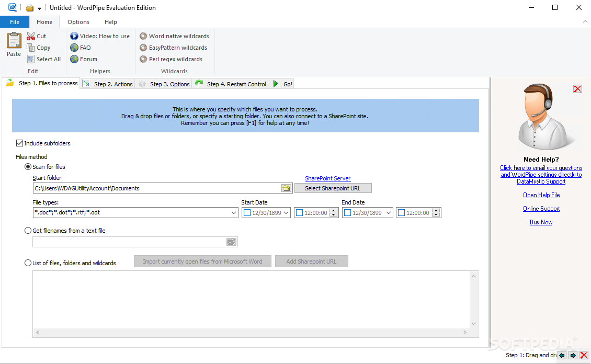Image resolution: width=591 pixels, height=364 pixels.
Task: Go to next step with right arrow
Action: tap(573, 355)
